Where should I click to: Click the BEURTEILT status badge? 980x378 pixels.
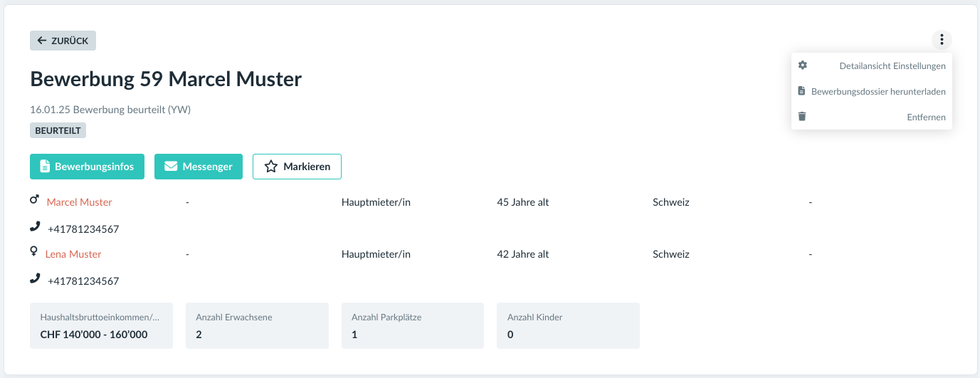(x=58, y=130)
